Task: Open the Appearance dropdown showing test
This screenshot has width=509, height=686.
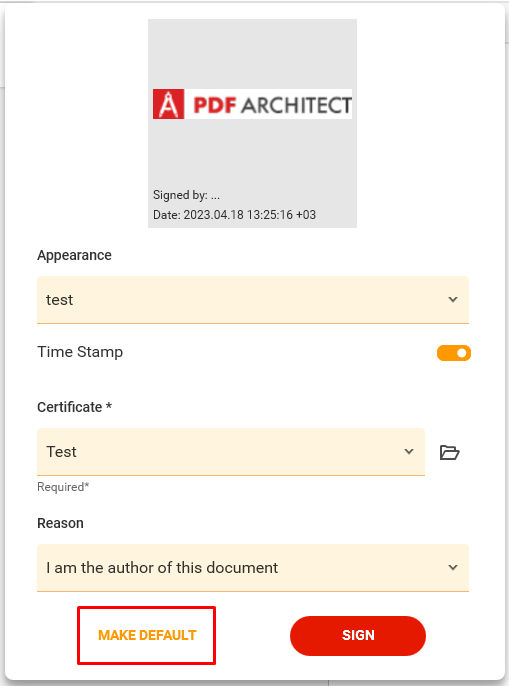Action: [253, 300]
